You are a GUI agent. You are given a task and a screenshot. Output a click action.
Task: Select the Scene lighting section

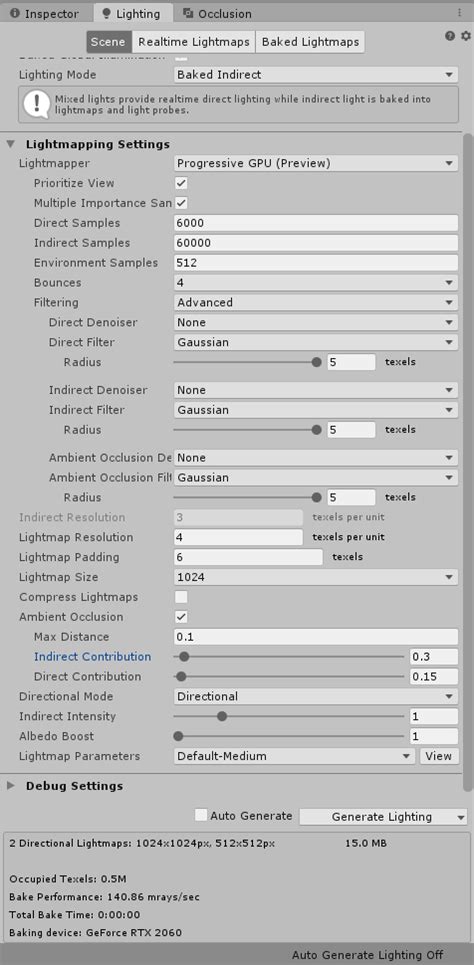(109, 42)
